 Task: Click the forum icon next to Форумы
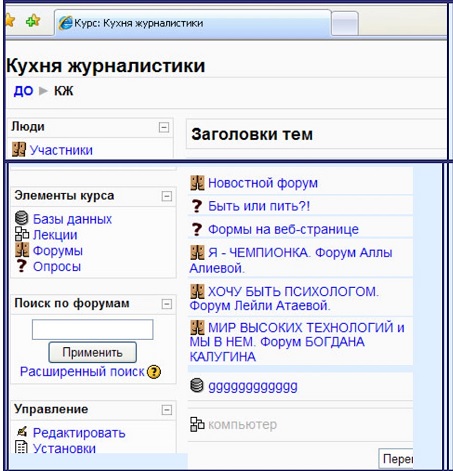click(22, 250)
